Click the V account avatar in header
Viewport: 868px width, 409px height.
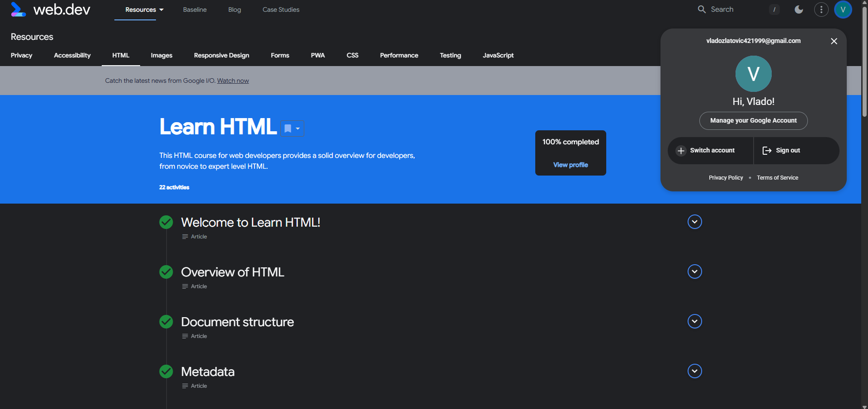click(x=843, y=10)
